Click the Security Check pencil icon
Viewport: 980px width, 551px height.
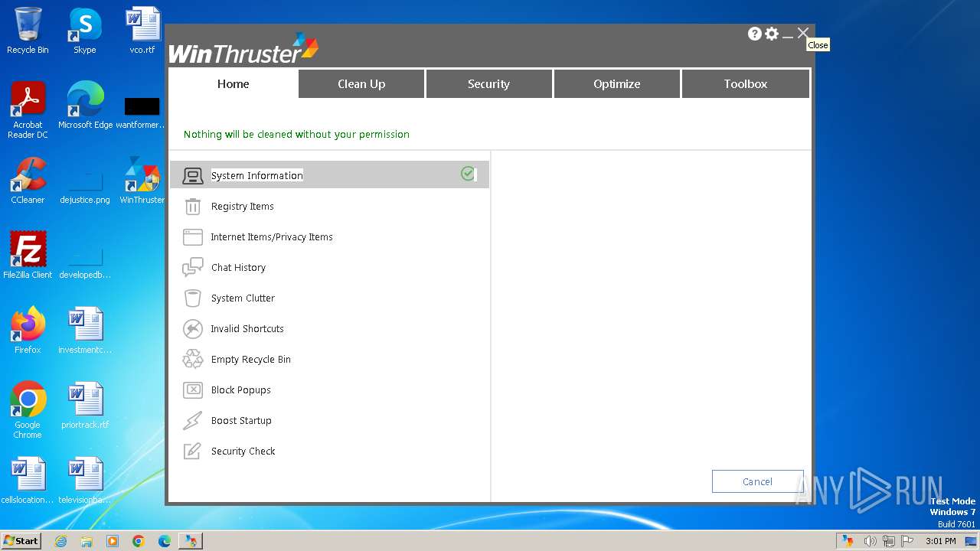coord(192,452)
